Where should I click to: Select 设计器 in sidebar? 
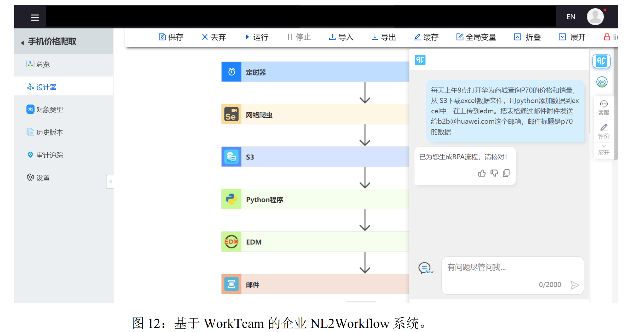click(x=41, y=87)
